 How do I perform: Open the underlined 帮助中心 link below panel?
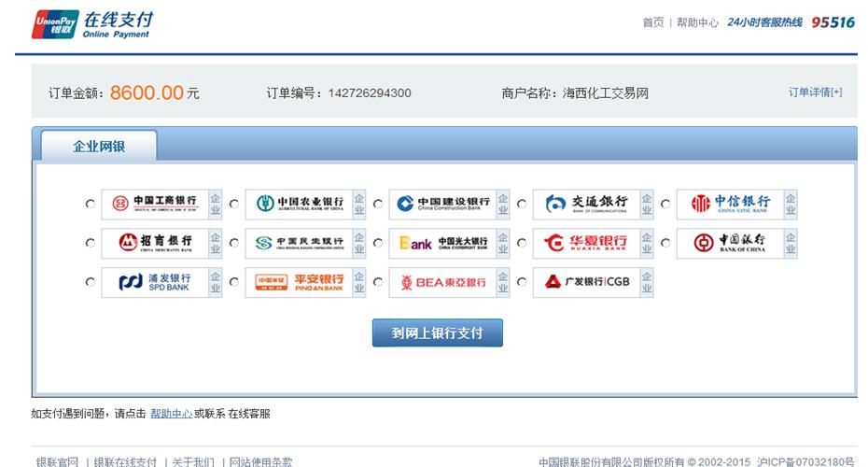(171, 413)
